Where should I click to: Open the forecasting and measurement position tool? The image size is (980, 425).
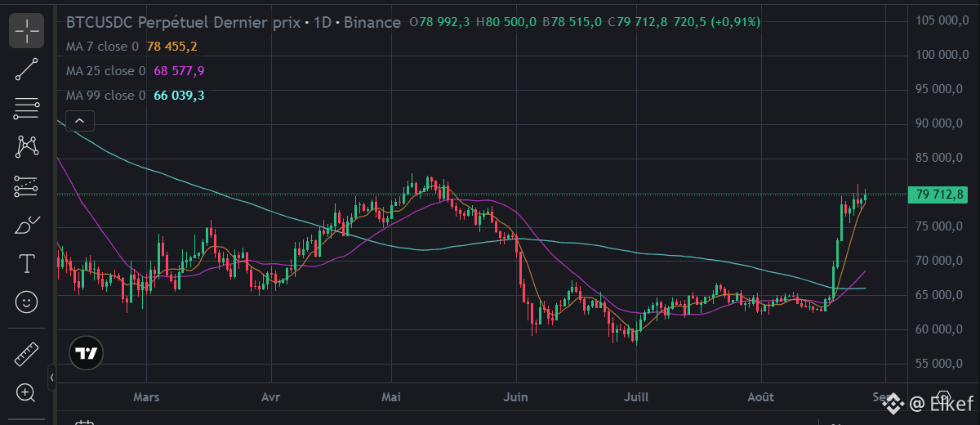click(27, 186)
